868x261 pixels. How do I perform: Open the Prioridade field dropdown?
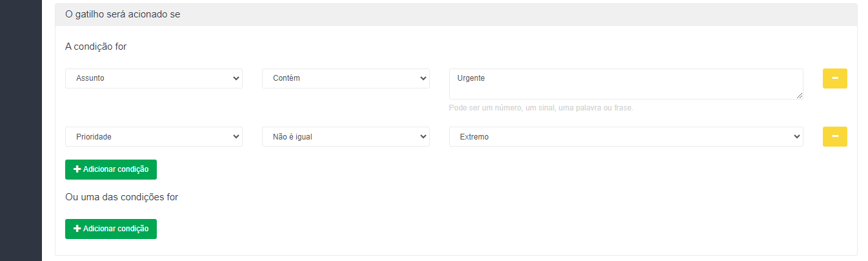154,136
